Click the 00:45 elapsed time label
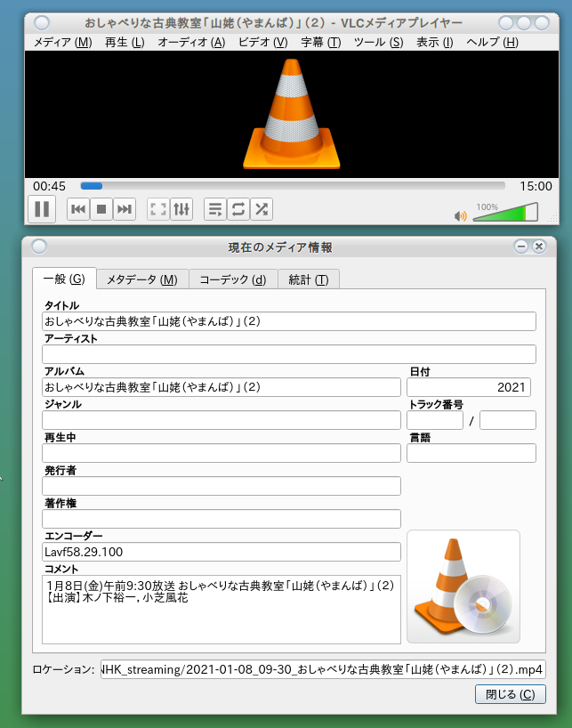 [x=49, y=186]
